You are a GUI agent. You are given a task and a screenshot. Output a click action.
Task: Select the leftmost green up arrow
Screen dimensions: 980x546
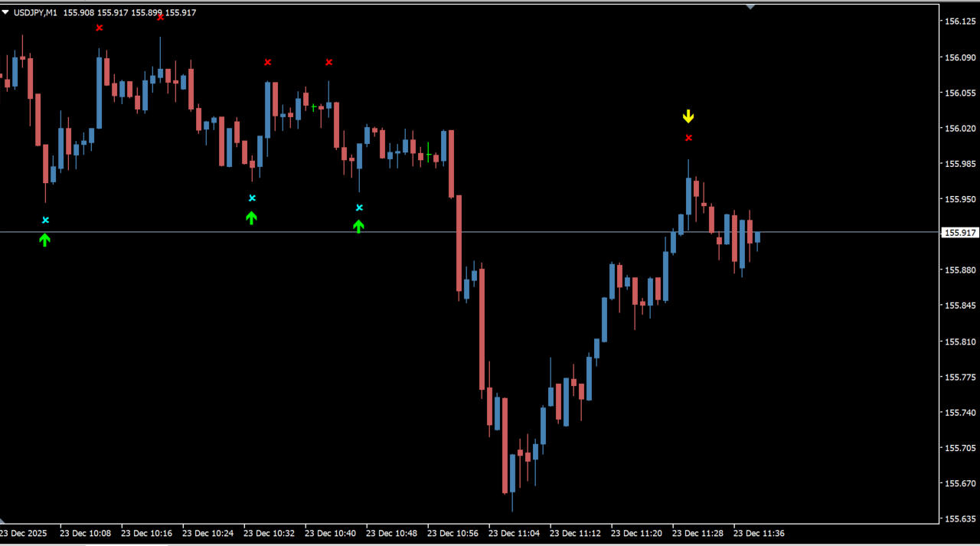44,240
